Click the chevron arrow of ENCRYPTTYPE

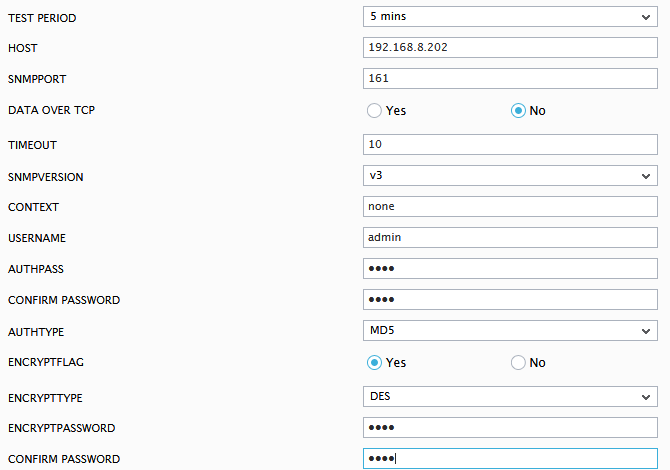(646, 397)
